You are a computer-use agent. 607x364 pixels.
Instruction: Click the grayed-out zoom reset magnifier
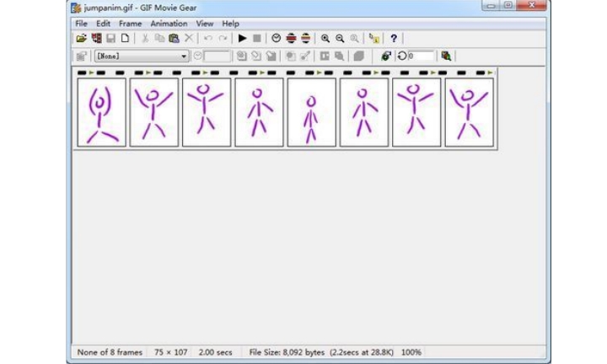[354, 38]
